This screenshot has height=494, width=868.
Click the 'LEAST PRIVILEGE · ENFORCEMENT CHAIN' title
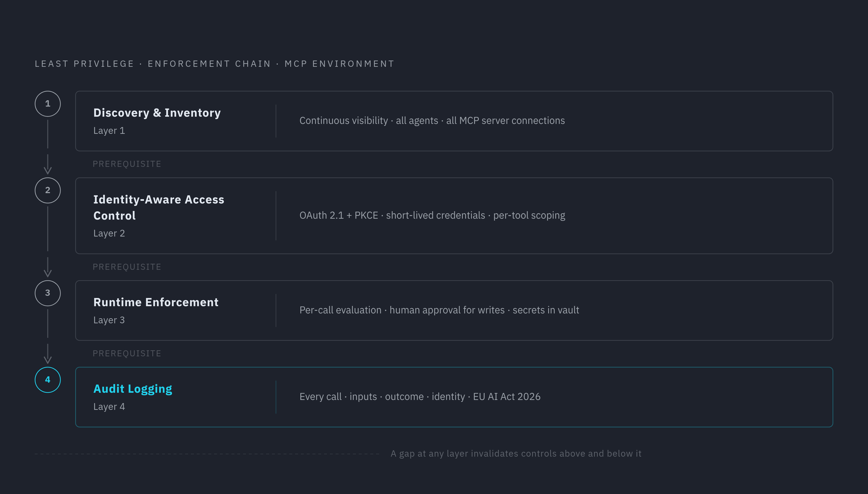tap(215, 64)
